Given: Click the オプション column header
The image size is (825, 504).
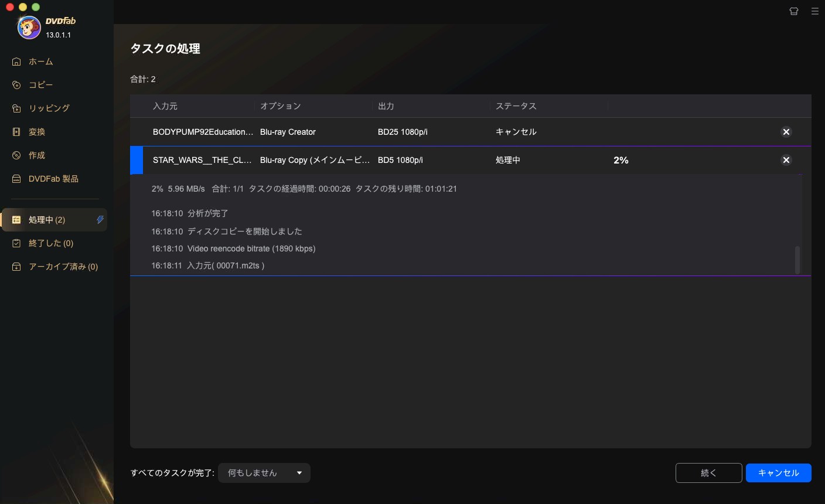Looking at the screenshot, I should [281, 106].
